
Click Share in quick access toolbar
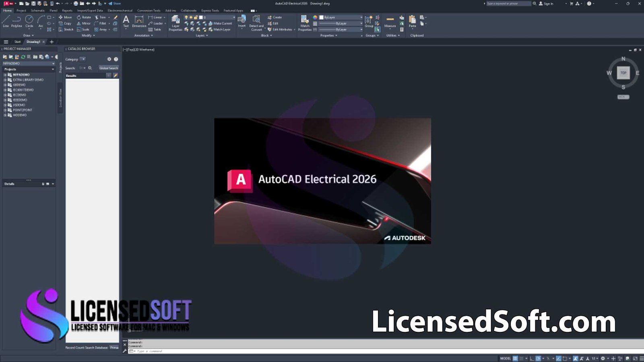coord(115,3)
